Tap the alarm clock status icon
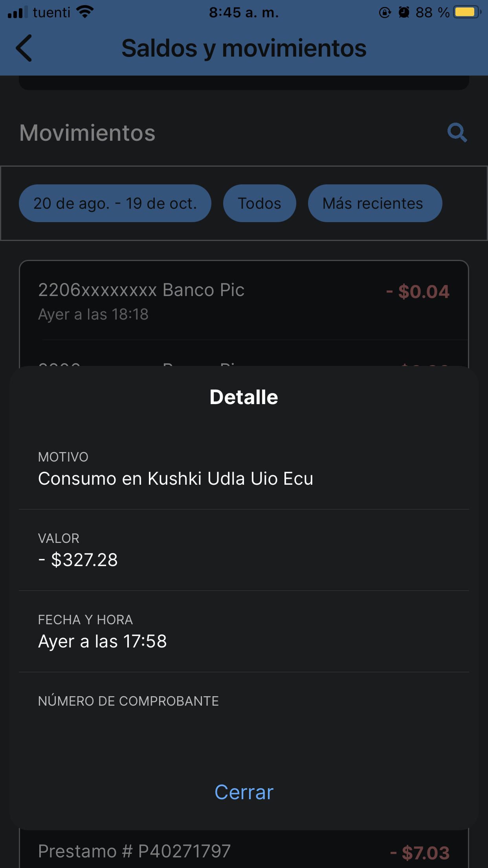The width and height of the screenshot is (488, 868). [x=404, y=13]
